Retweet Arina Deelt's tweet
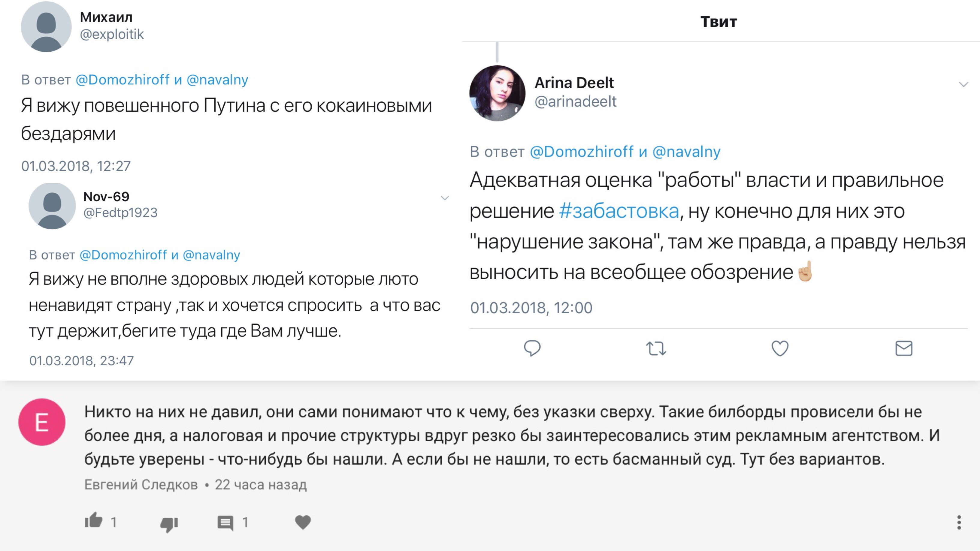This screenshot has width=980, height=551. tap(656, 348)
